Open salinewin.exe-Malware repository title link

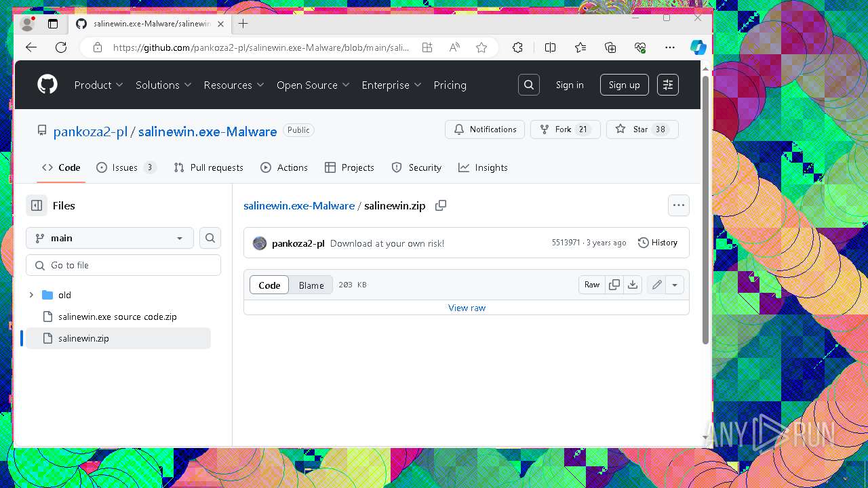tap(208, 131)
